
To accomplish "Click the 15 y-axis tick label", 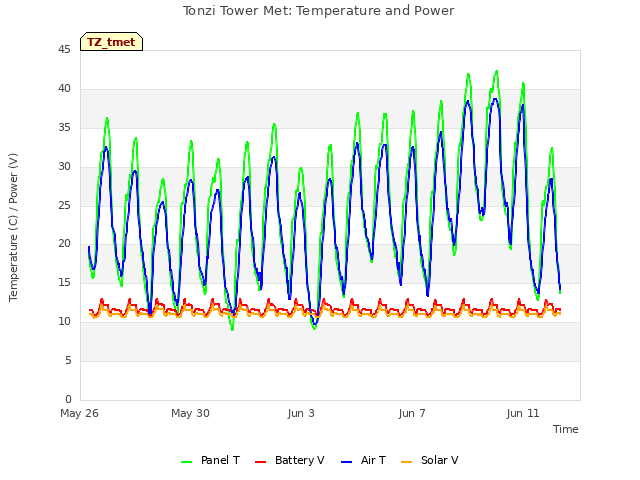I will tap(64, 282).
